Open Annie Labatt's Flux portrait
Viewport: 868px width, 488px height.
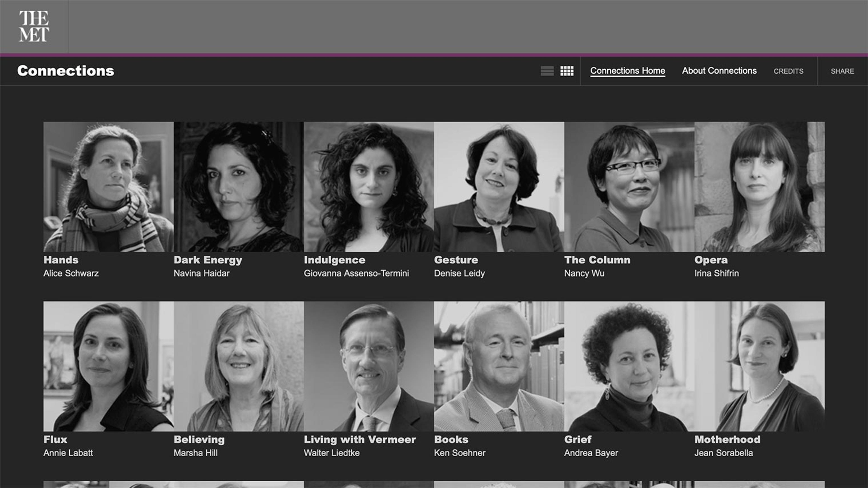click(x=108, y=366)
